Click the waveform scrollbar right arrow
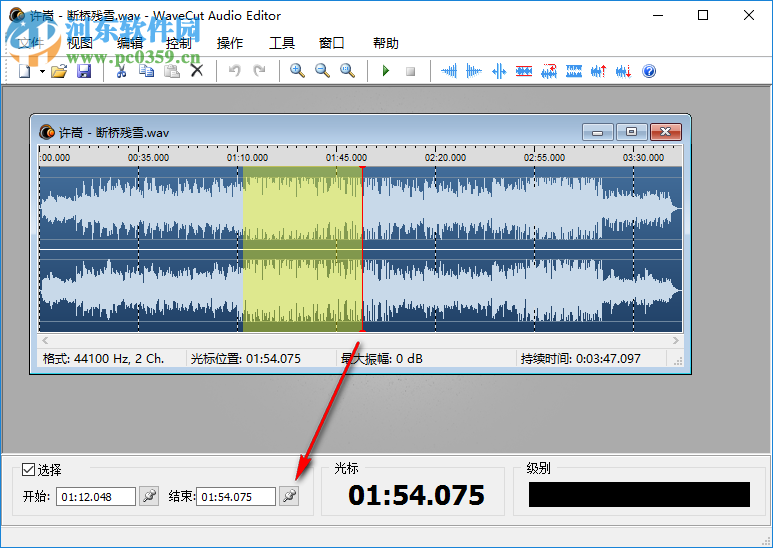The height and width of the screenshot is (548, 773). pyautogui.click(x=675, y=341)
